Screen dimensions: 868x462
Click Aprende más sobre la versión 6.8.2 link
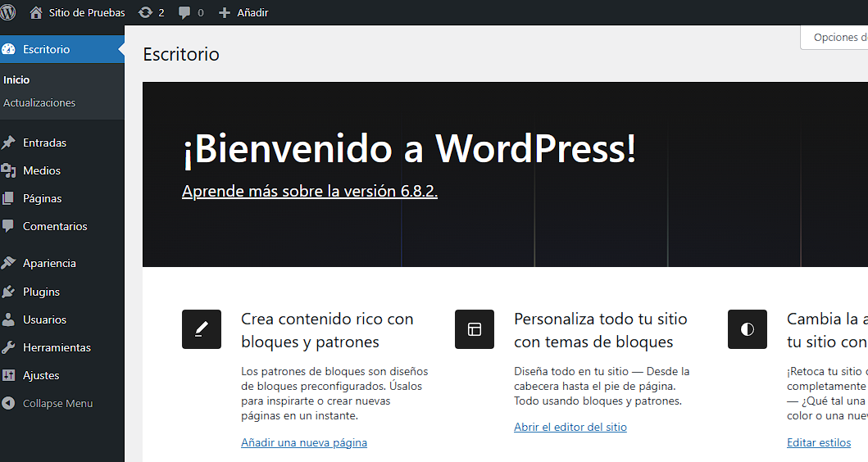(309, 191)
